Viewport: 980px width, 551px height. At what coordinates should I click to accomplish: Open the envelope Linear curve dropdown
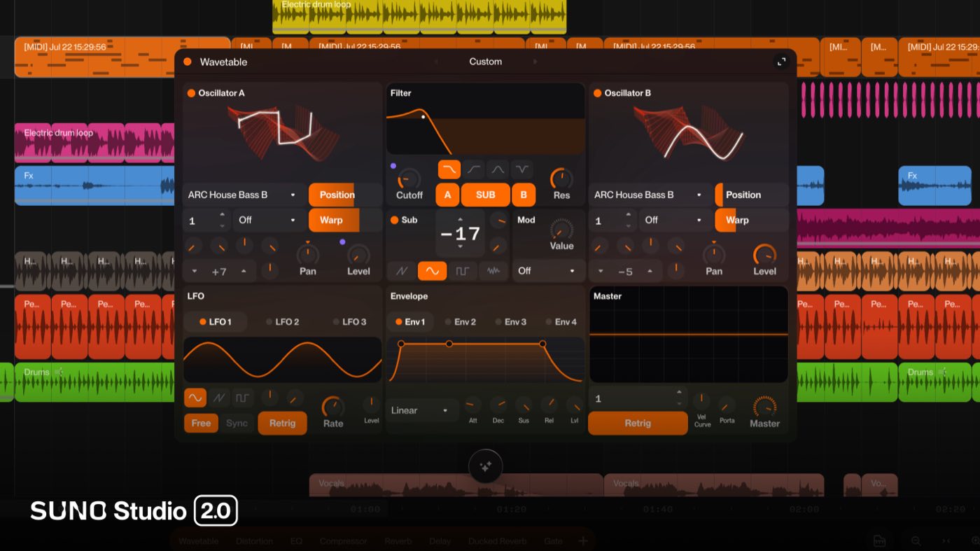coord(422,410)
